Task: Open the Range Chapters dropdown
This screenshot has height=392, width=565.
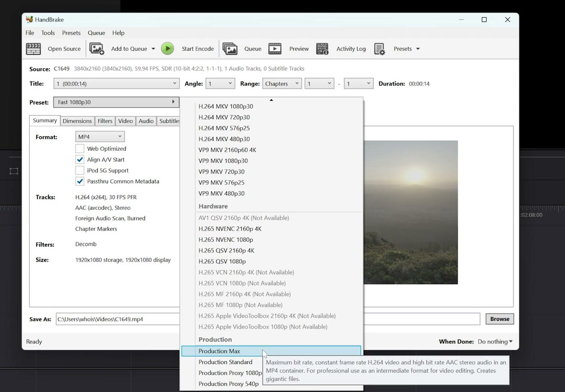Action: [x=282, y=84]
